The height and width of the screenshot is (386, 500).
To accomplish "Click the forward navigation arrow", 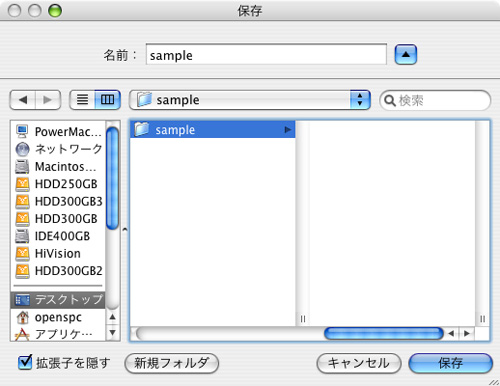I will coord(48,100).
